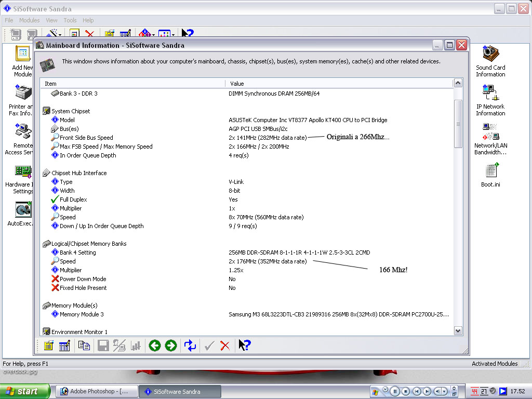
Task: Open the AutoExec module icon
Action: click(21, 214)
